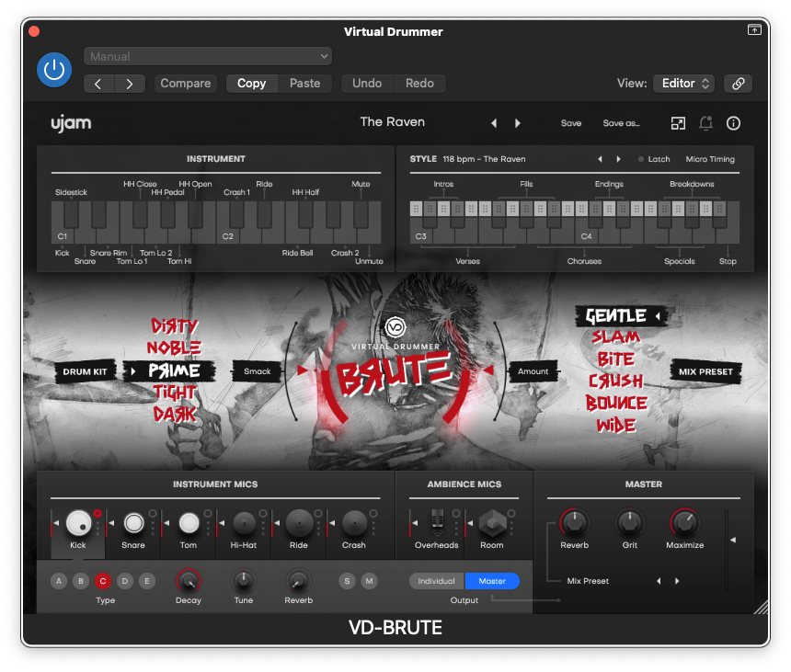791x672 pixels.
Task: Select kick type E
Action: (x=147, y=581)
